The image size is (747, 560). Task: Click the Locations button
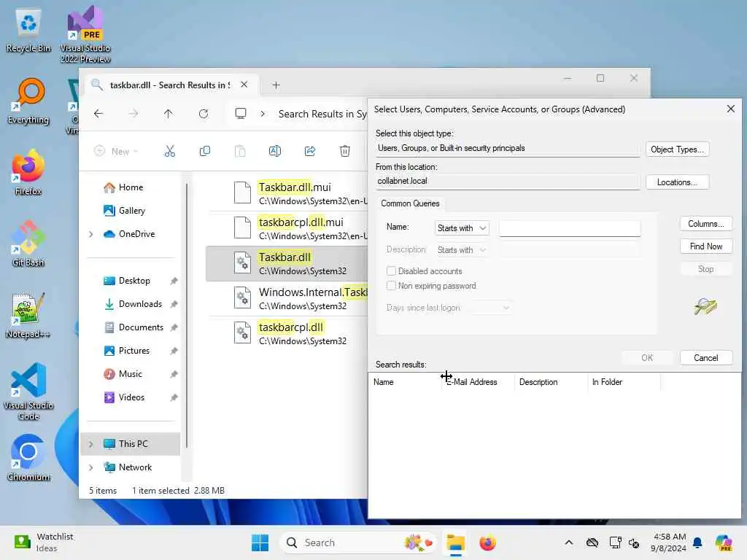click(677, 182)
